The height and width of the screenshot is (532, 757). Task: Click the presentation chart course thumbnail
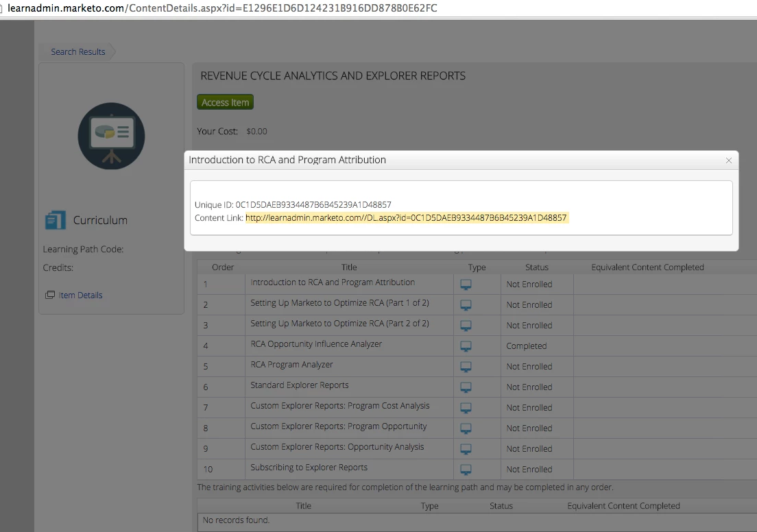click(111, 136)
